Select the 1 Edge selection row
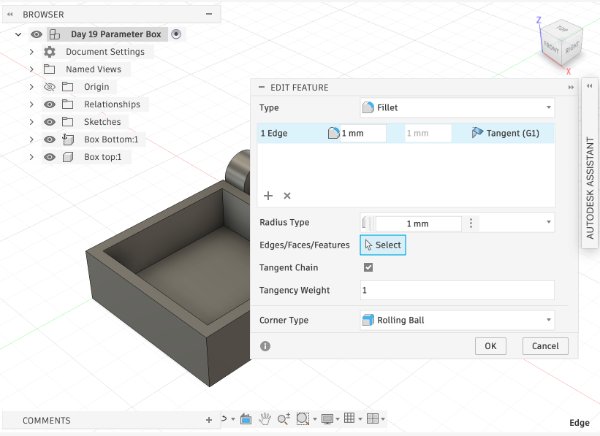600x436 pixels. click(406, 133)
